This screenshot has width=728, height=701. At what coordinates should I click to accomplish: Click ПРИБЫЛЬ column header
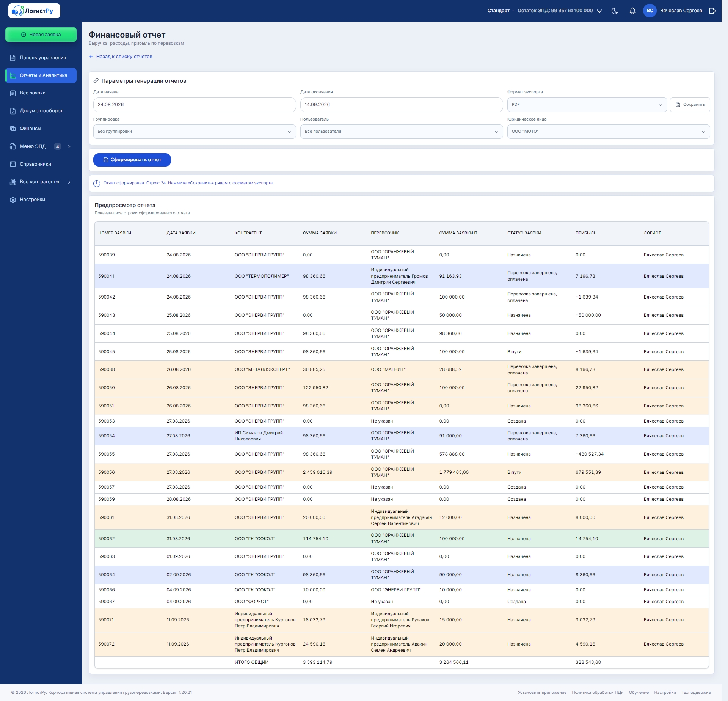[586, 233]
